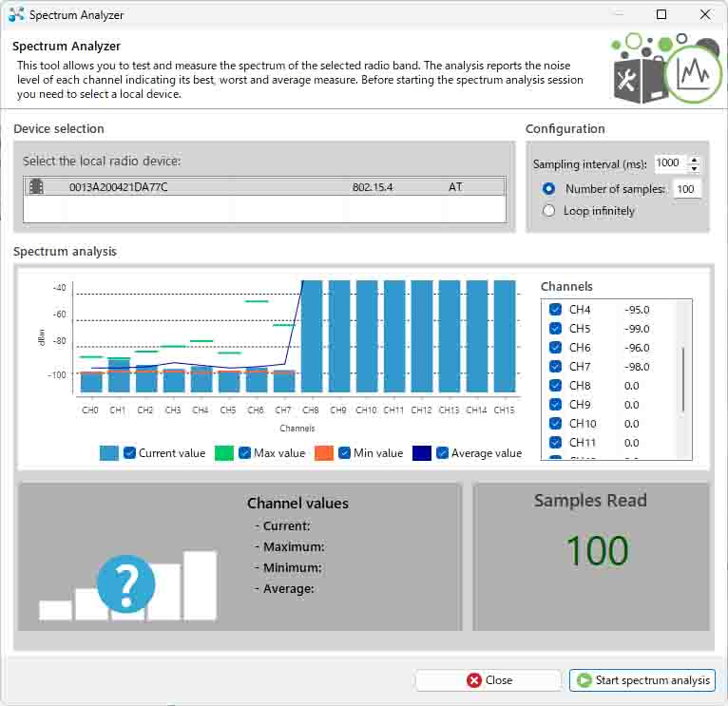Screen dimensions: 728x706
Task: Click the green play icon on Start button
Action: pos(584,680)
